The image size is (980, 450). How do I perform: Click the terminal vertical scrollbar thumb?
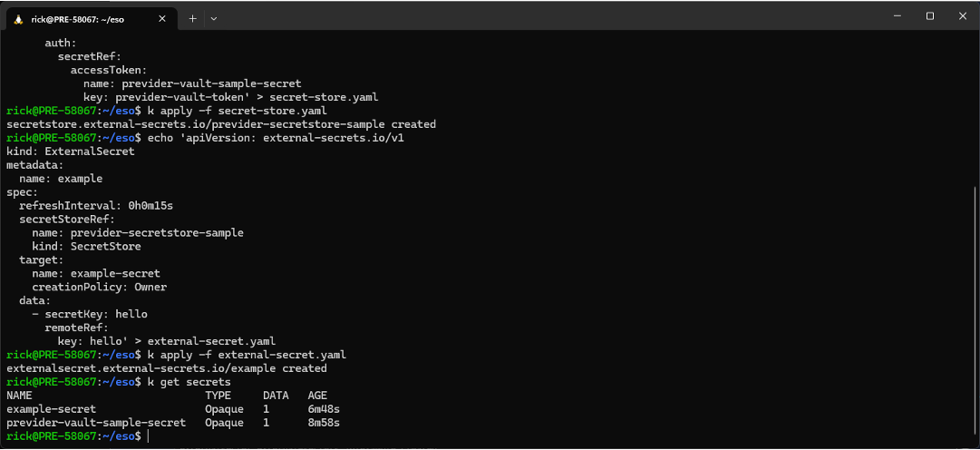click(x=975, y=312)
